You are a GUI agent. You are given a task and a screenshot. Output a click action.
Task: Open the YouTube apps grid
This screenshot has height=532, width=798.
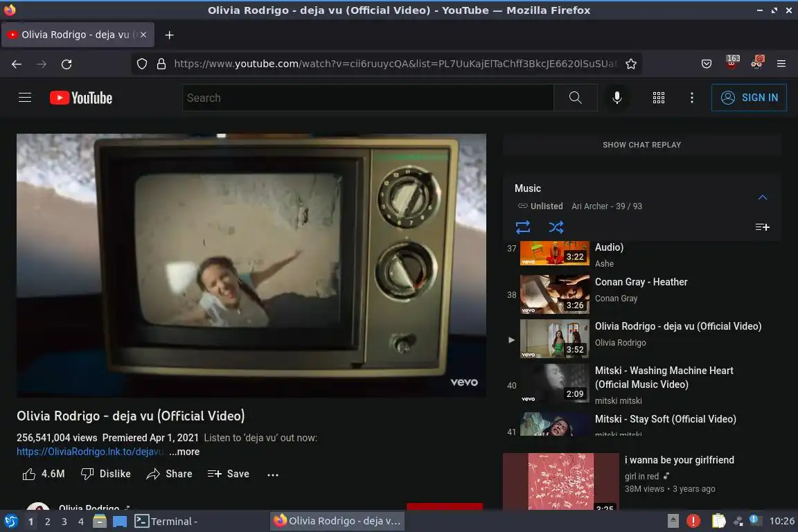[659, 98]
